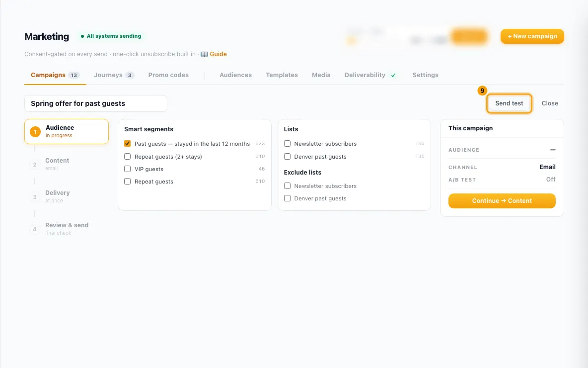The image size is (588, 368).
Task: Check Newsletter subscribers under Lists
Action: tap(287, 143)
